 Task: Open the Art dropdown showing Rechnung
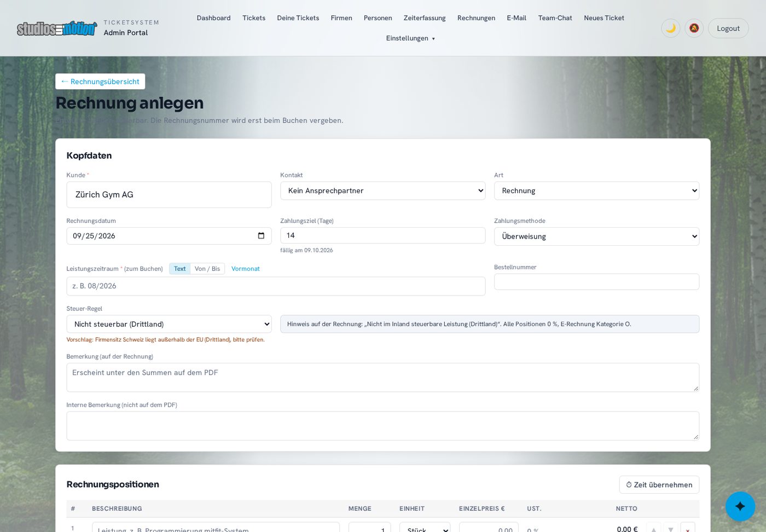point(596,190)
